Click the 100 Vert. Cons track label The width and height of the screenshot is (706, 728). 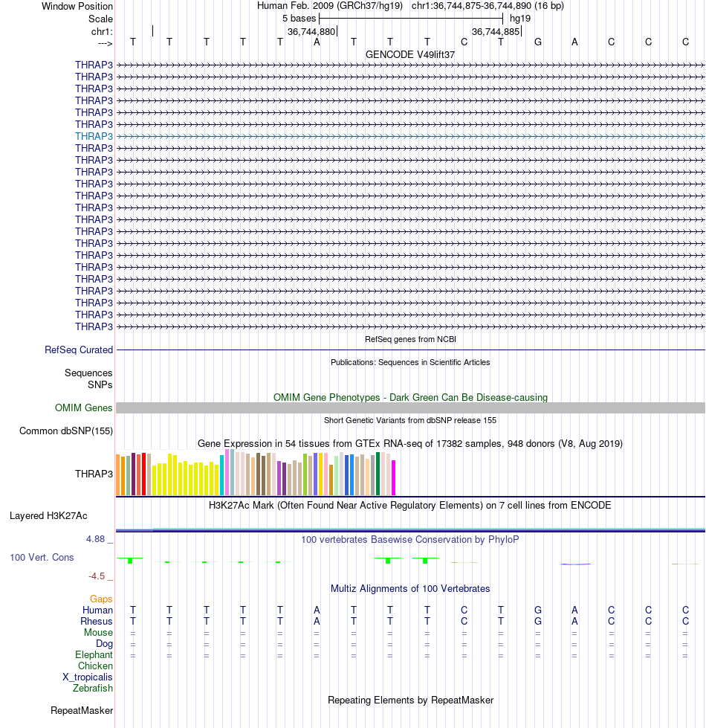[x=42, y=557]
